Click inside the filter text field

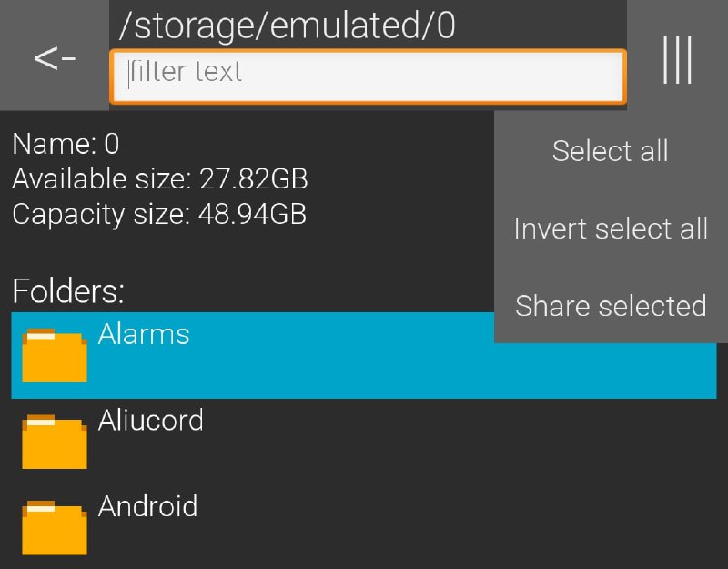click(x=368, y=74)
